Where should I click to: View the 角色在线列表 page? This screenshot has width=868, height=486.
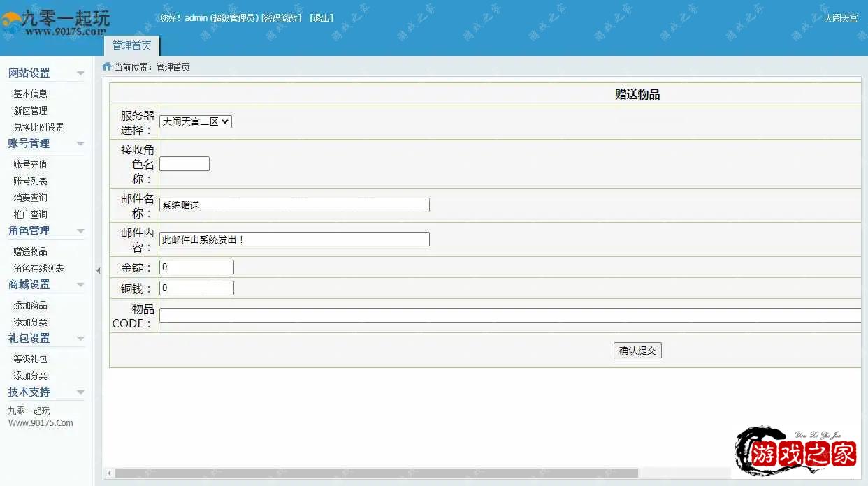[x=37, y=268]
